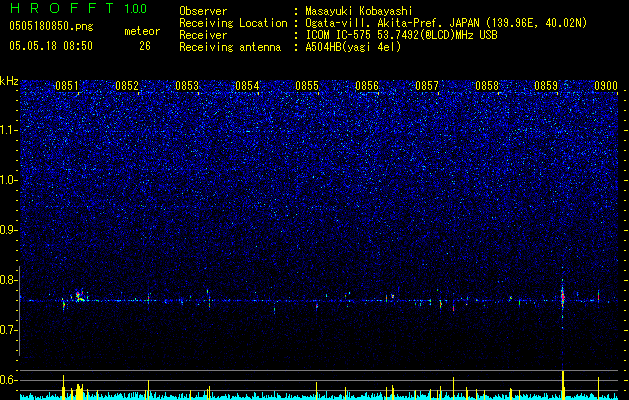Click the A504HB(yagi 4el) antenna text
Image resolution: width=629 pixels, height=400 pixels.
tap(353, 47)
